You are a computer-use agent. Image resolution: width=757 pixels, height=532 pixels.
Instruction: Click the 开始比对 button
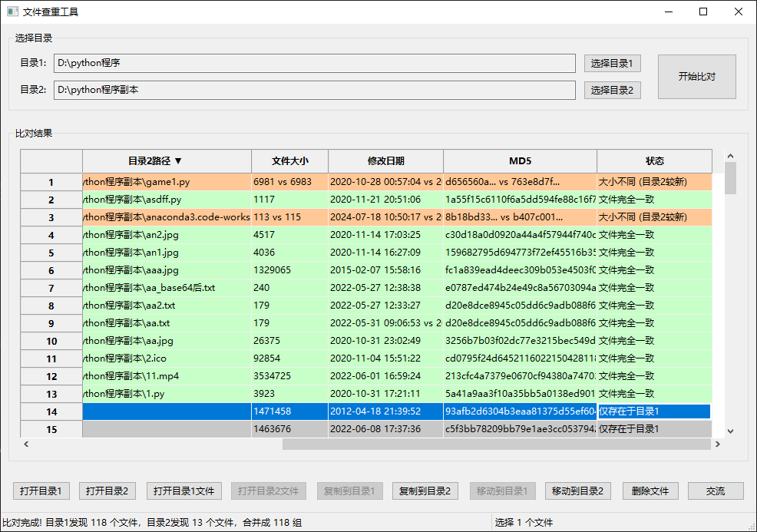[x=696, y=76]
